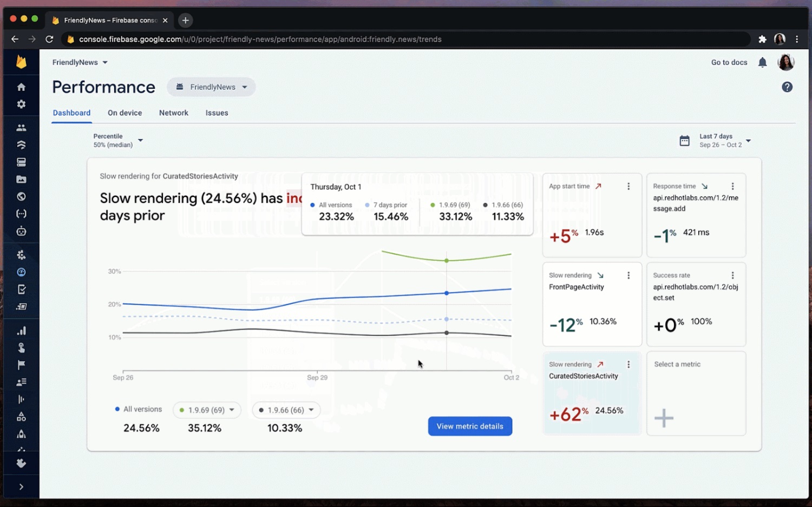Open Project Overview home icon in sidebar

coord(21,87)
